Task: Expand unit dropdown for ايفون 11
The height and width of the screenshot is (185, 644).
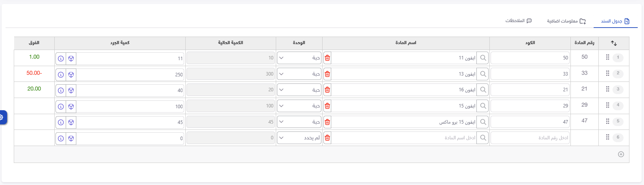Action: 299,58
